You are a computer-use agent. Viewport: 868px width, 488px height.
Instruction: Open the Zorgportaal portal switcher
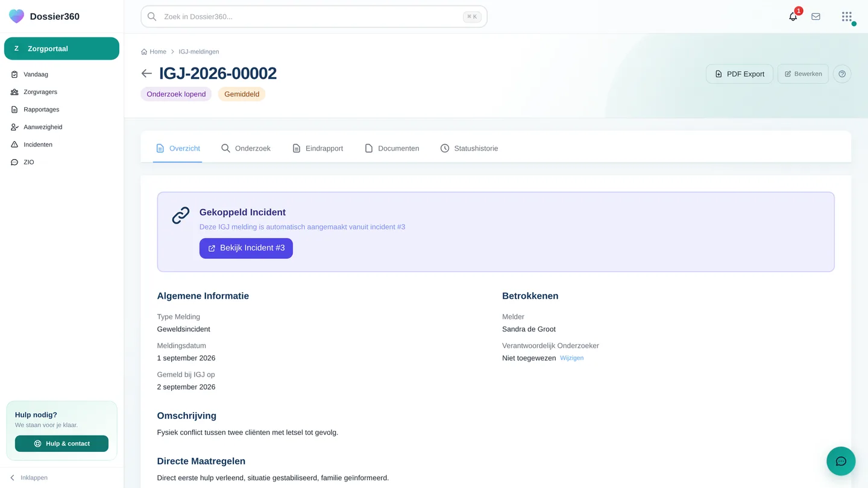pos(61,49)
